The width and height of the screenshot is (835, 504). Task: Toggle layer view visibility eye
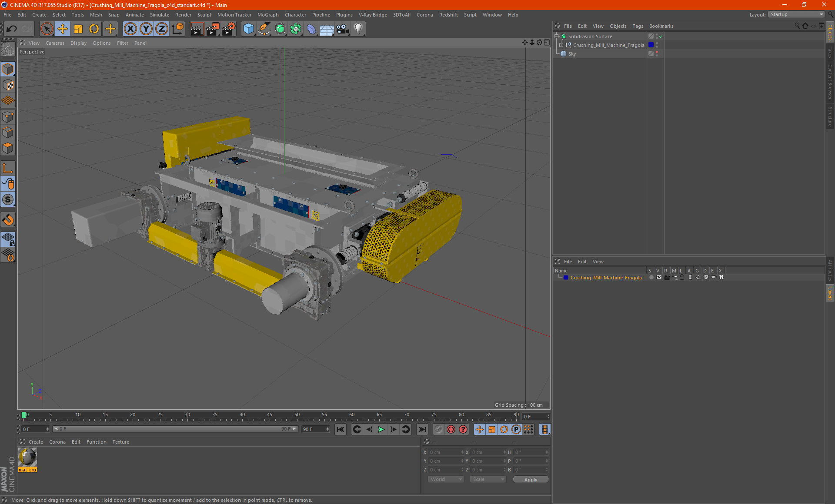coord(659,277)
